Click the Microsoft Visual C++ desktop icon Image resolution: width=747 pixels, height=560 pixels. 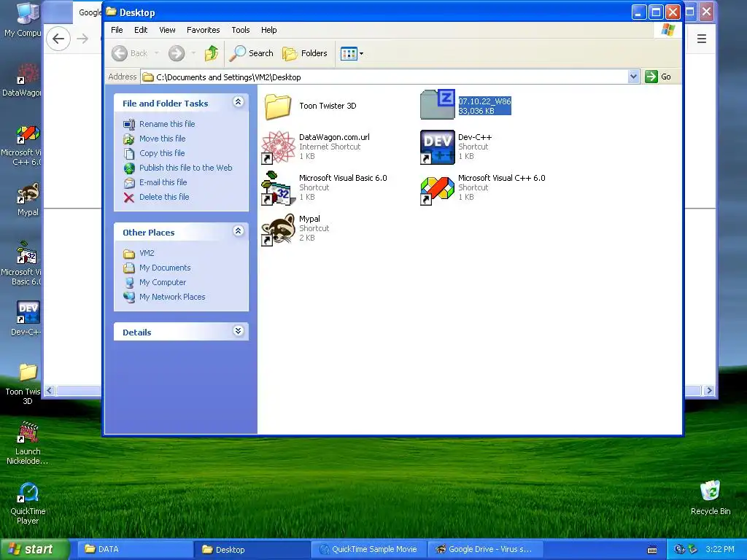pyautogui.click(x=28, y=135)
